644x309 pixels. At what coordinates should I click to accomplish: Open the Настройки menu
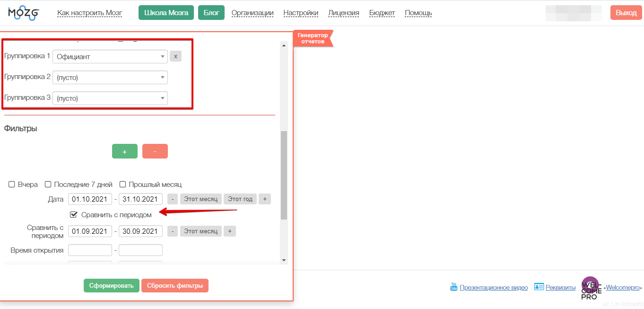pyautogui.click(x=301, y=13)
